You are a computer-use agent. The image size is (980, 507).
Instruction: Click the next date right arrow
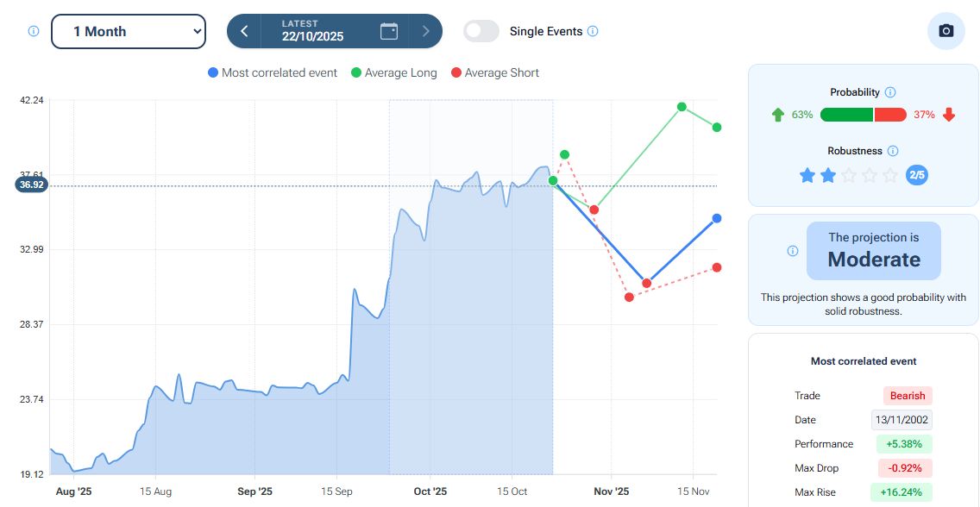(x=425, y=31)
